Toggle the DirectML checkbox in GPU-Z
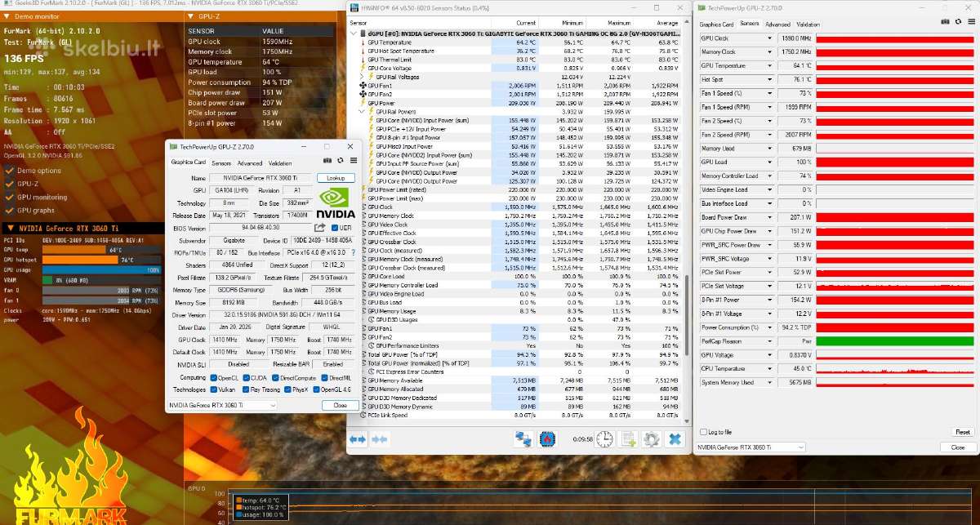980x525 pixels. pos(324,378)
